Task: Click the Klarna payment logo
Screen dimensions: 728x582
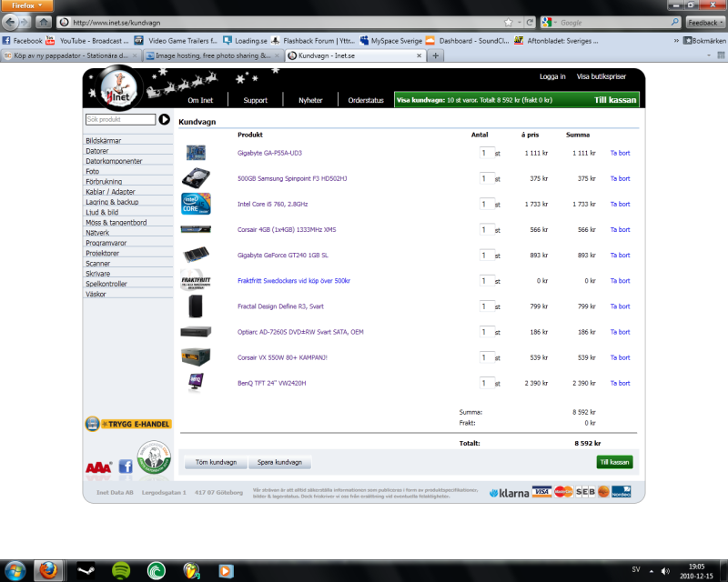Action: point(508,493)
